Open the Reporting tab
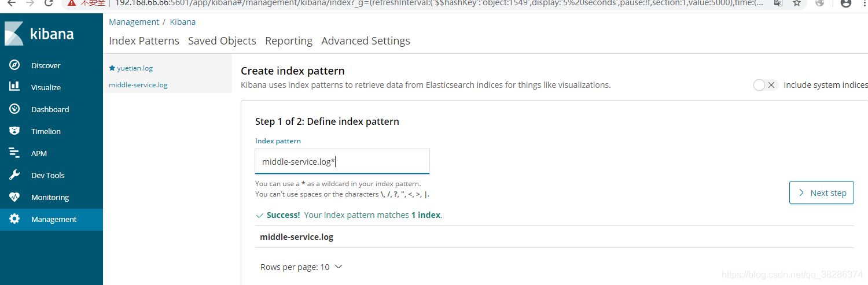The width and height of the screenshot is (868, 285). (289, 41)
